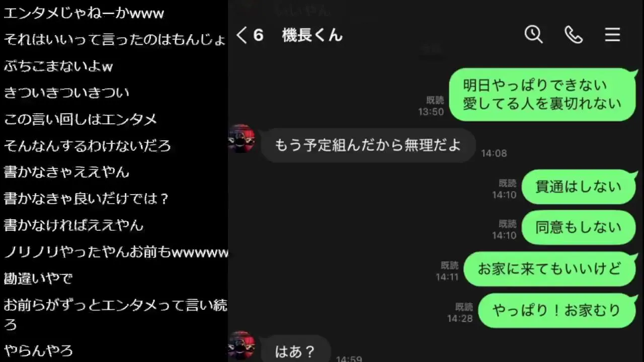This screenshot has width=644, height=362.
Task: Select the message お家に来てもいいけど
Action: 550,269
